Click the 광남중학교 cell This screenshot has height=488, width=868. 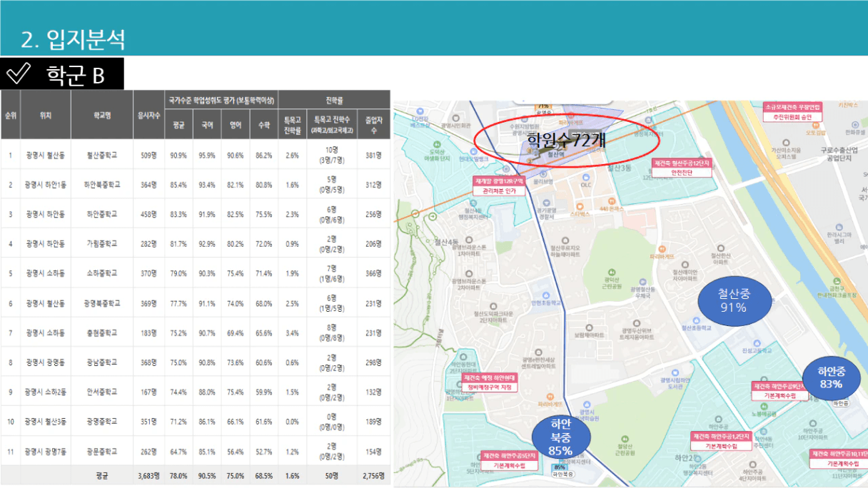tap(102, 362)
